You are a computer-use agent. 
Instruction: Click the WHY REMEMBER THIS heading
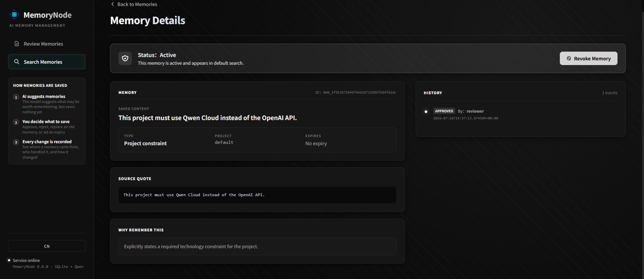coord(141,230)
